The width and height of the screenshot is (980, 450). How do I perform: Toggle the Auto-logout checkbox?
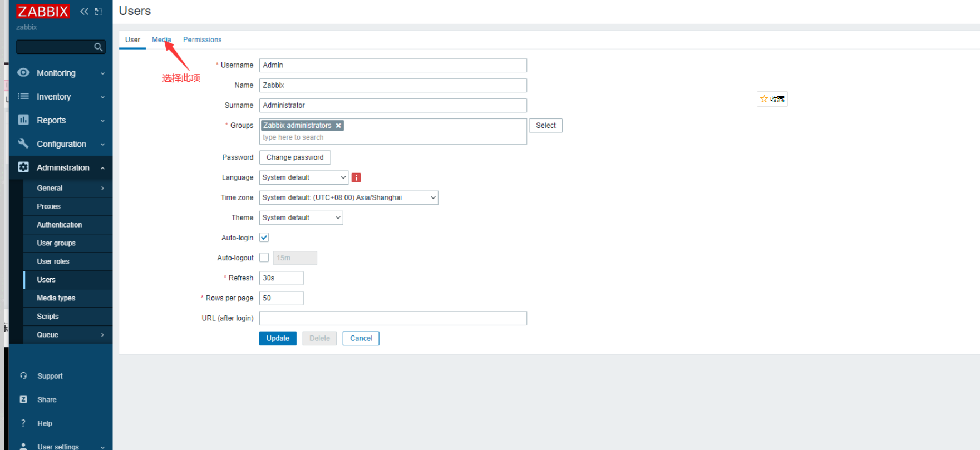[264, 258]
